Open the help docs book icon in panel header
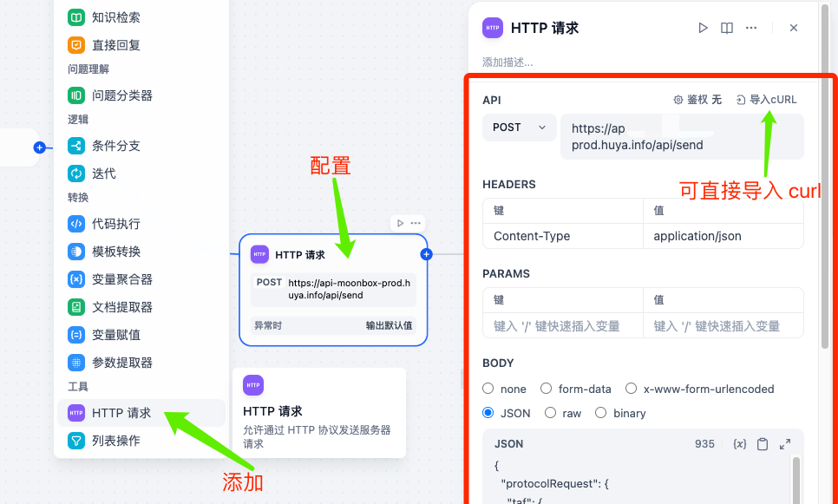Screen dimensions: 838x504 tap(727, 28)
